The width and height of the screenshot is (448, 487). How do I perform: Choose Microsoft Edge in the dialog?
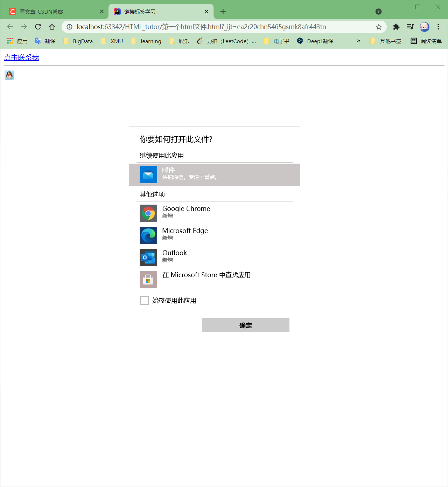tap(215, 235)
